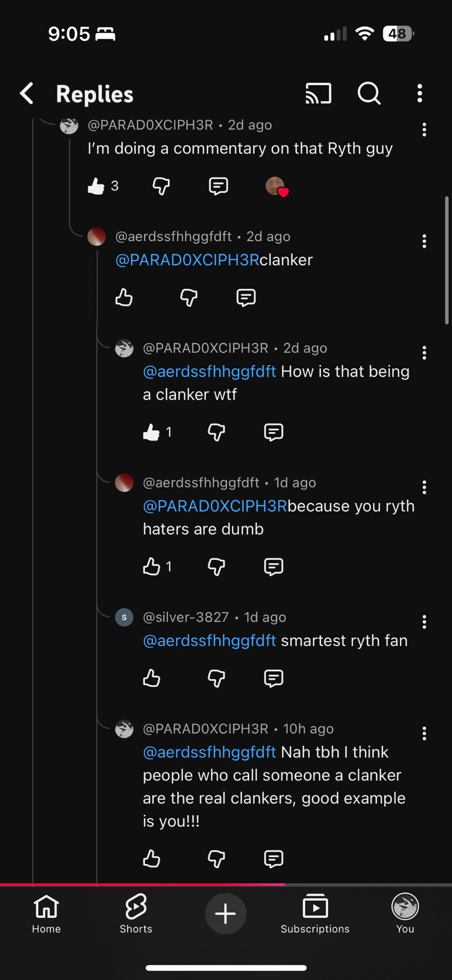Viewport: 452px width, 980px height.
Task: Toggle like on "because you ryth haters are dumb"
Action: pos(152,567)
